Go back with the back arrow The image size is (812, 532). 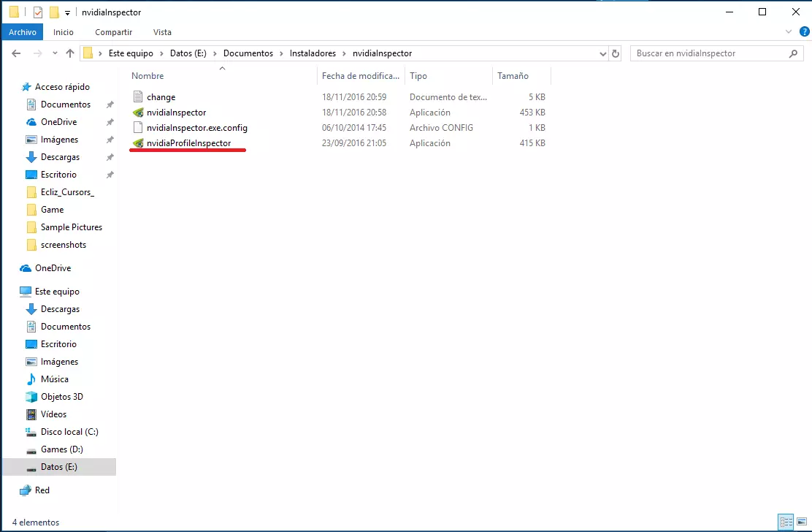pyautogui.click(x=16, y=53)
